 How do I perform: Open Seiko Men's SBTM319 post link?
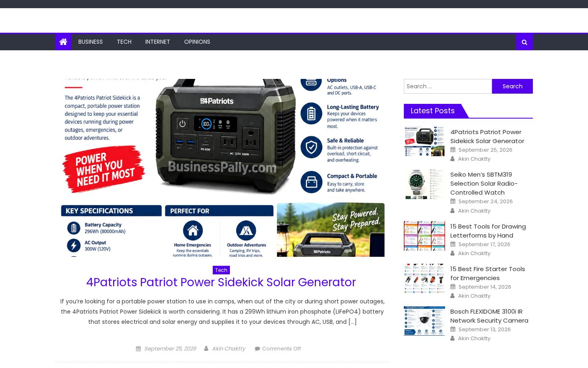[484, 184]
